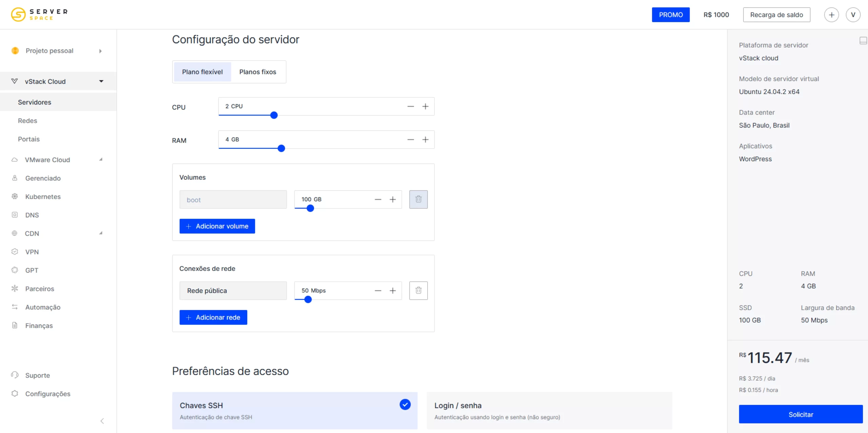Collapse the vStack Cloud menu section
Viewport: 868px width, 433px height.
click(x=101, y=81)
